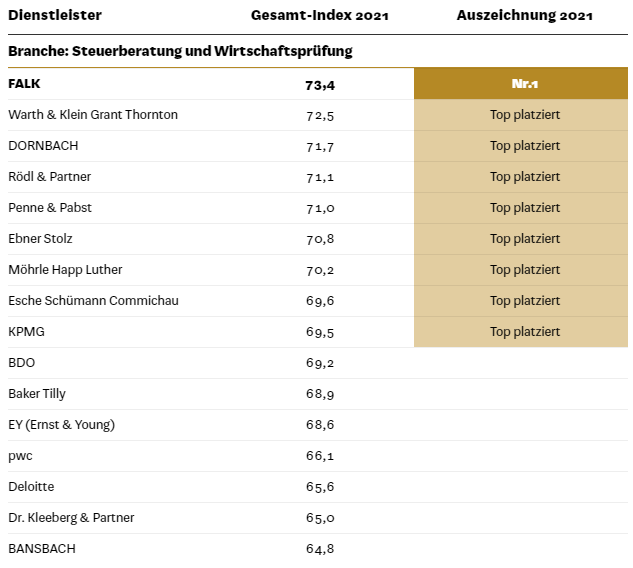
Task: Select the FALK row name
Action: [24, 84]
